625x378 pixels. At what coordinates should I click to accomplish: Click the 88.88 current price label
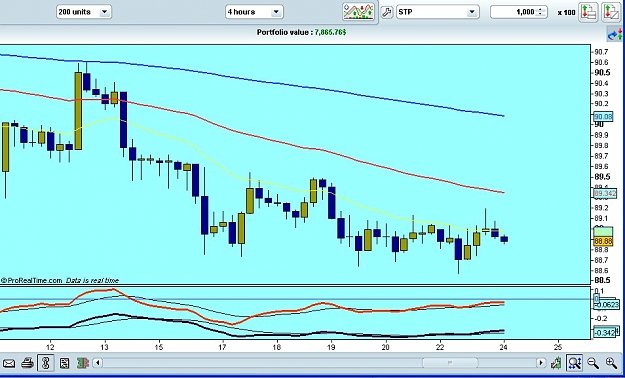[x=603, y=241]
